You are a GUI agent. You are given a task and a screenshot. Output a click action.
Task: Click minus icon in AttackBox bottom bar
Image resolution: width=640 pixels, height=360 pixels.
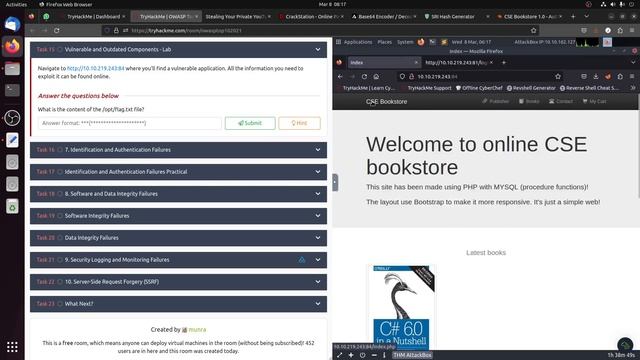pyautogui.click(x=374, y=355)
